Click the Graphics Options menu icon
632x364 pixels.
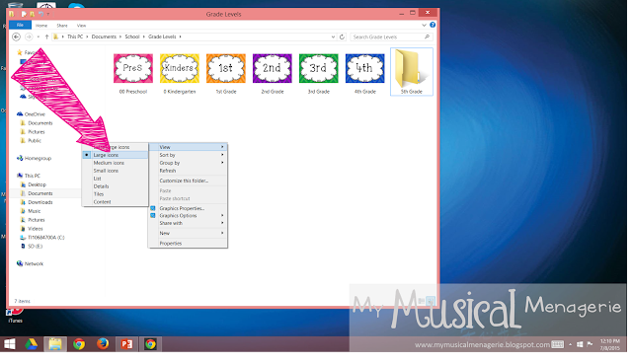click(x=153, y=215)
